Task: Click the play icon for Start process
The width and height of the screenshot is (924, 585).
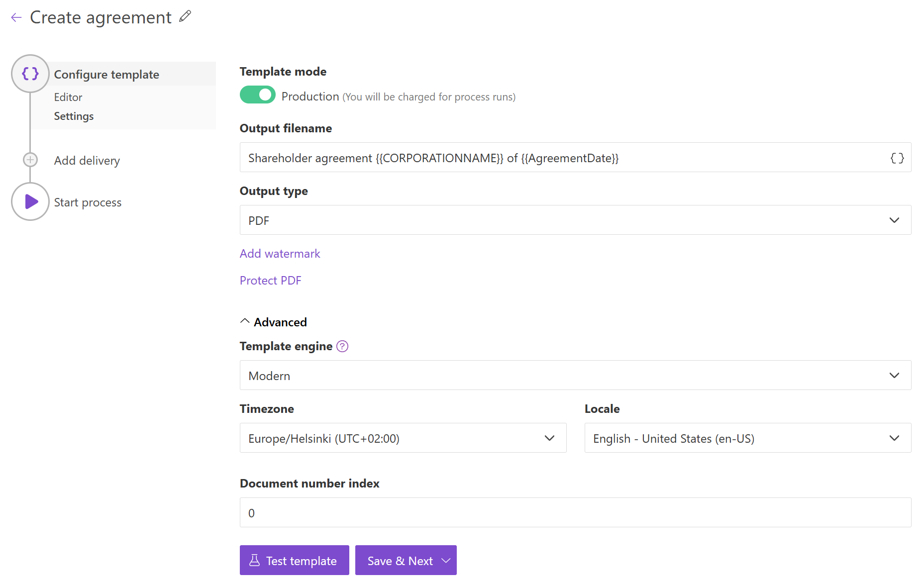Action: (x=30, y=201)
